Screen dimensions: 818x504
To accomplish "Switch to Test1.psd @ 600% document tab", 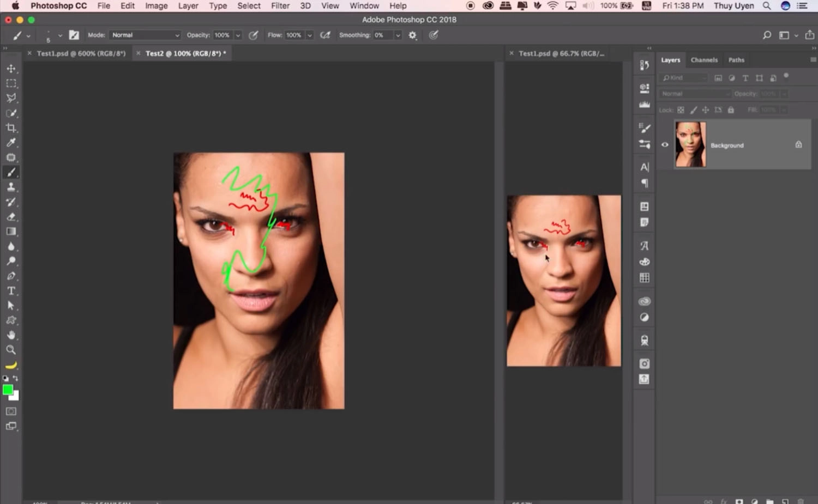I will [81, 53].
